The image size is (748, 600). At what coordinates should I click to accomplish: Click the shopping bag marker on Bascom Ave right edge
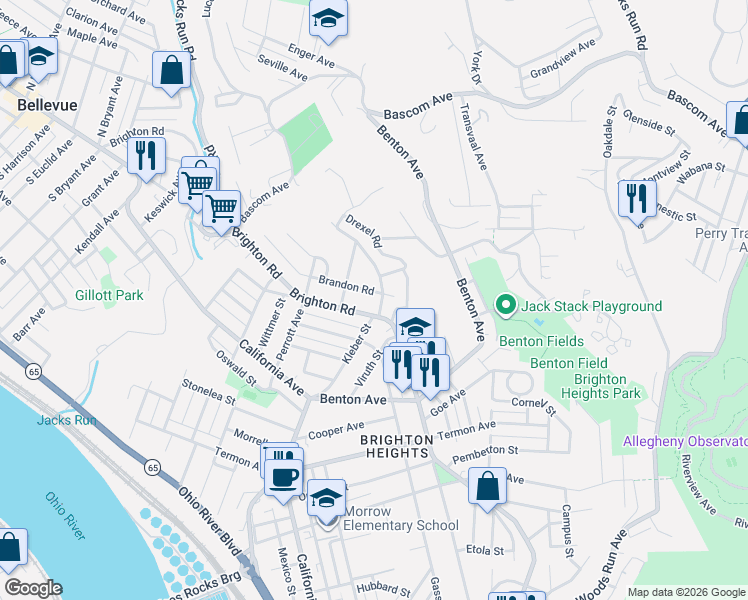coord(738,123)
